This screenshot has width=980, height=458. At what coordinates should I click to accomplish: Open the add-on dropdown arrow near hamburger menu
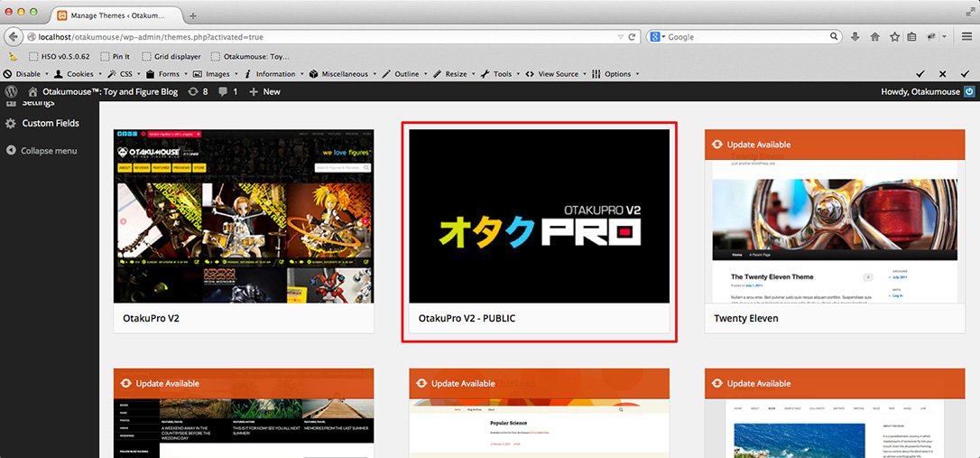(945, 37)
